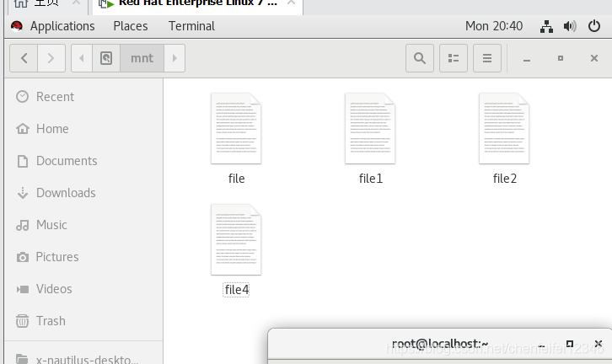Minimize the root@localhost terminal window
This screenshot has width=612, height=364.
[541, 345]
